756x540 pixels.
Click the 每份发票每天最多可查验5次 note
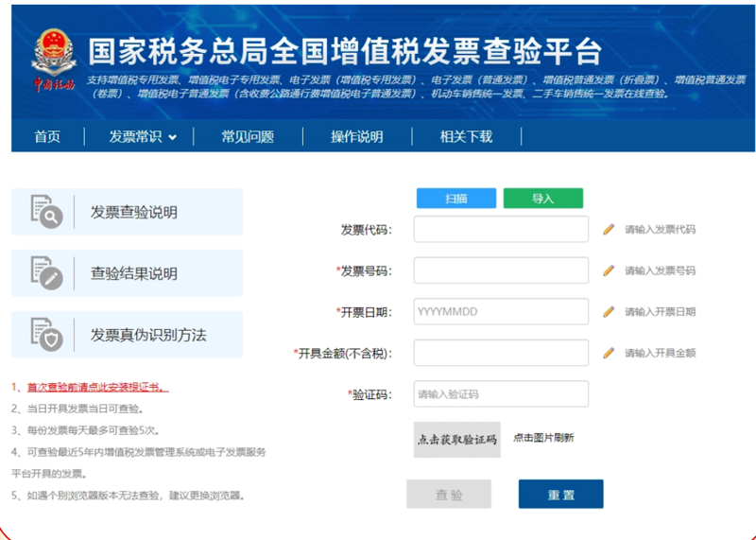[85, 430]
